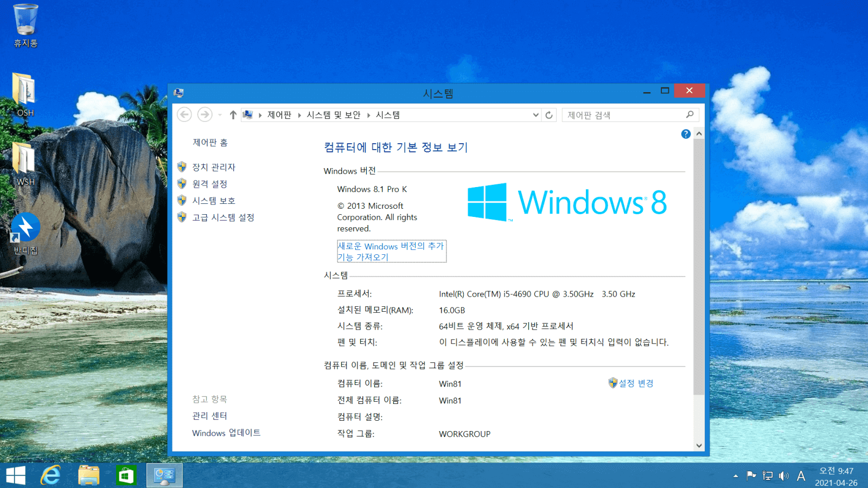Viewport: 868px width, 488px height.
Task: Go up one level with up arrow
Action: (233, 115)
